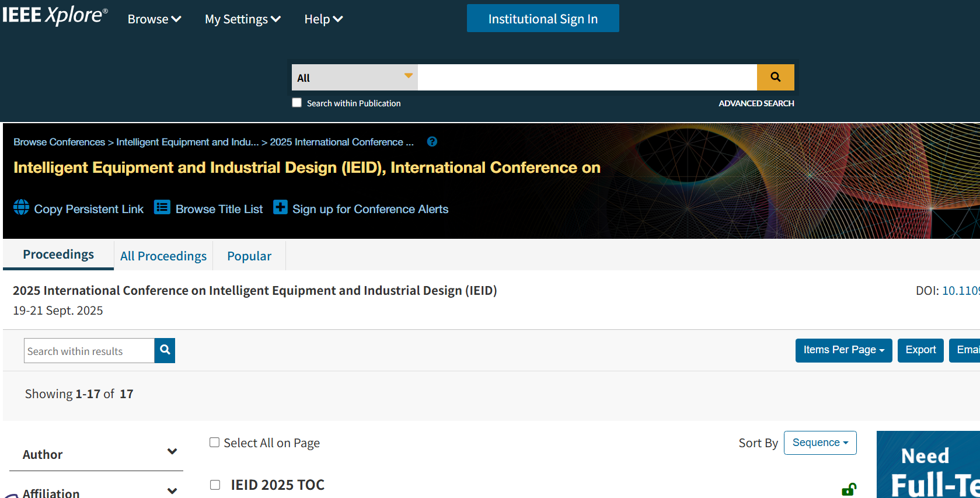
Task: Open the My Settings dropdown menu
Action: coord(243,19)
